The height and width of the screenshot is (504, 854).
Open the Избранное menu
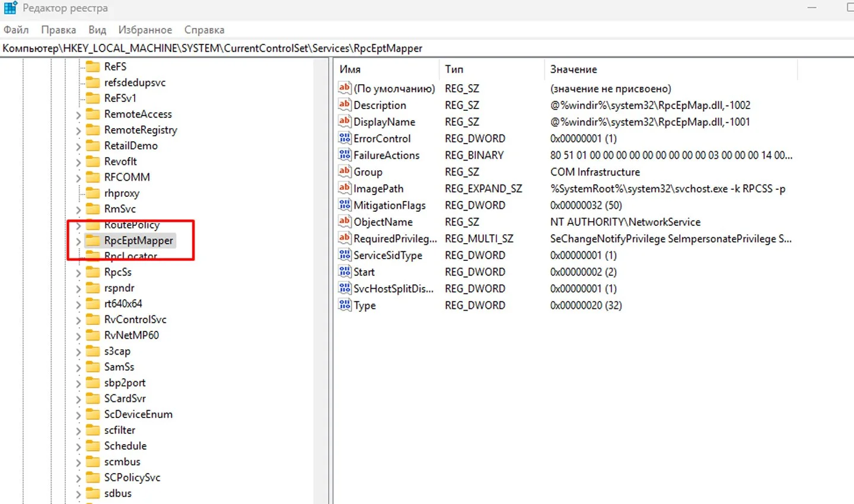click(145, 30)
